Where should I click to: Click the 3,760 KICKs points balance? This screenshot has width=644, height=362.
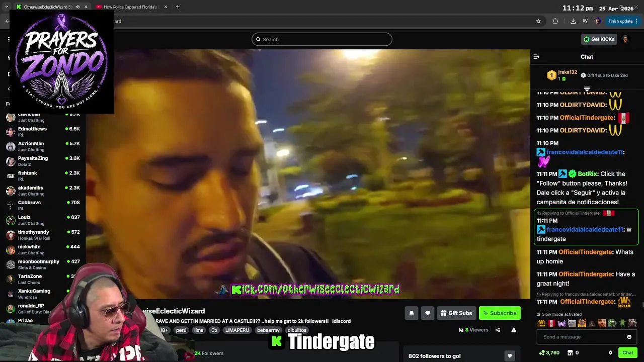549,353
